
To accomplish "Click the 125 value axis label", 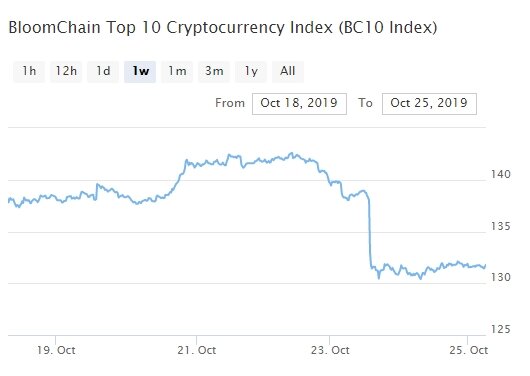I will [501, 329].
